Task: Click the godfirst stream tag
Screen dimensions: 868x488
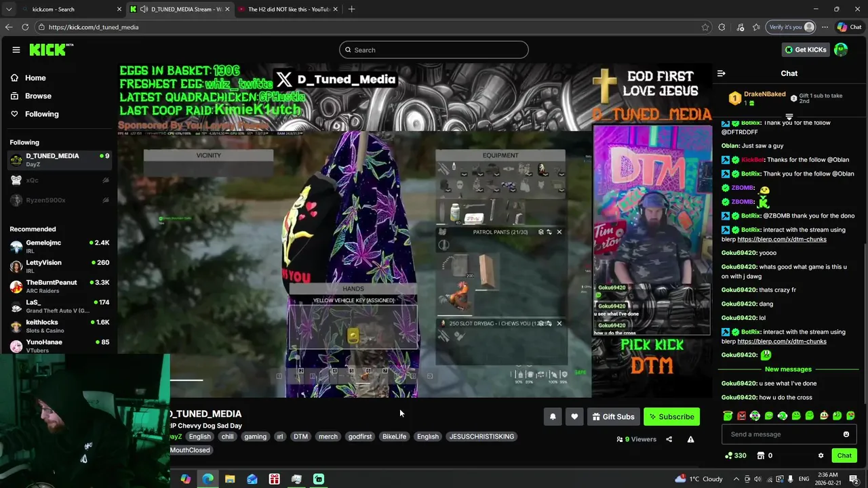Action: (360, 436)
